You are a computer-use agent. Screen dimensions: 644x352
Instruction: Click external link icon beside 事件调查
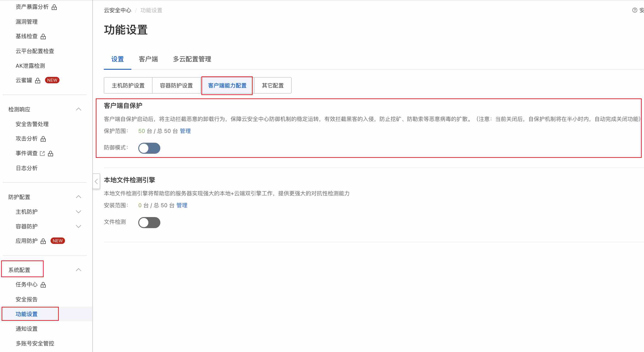(x=42, y=153)
